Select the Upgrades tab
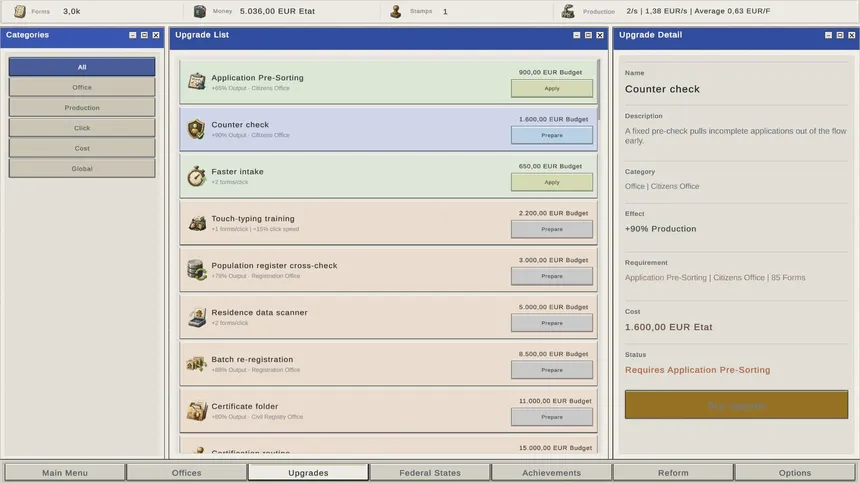This screenshot has height=484, width=860. pos(308,472)
